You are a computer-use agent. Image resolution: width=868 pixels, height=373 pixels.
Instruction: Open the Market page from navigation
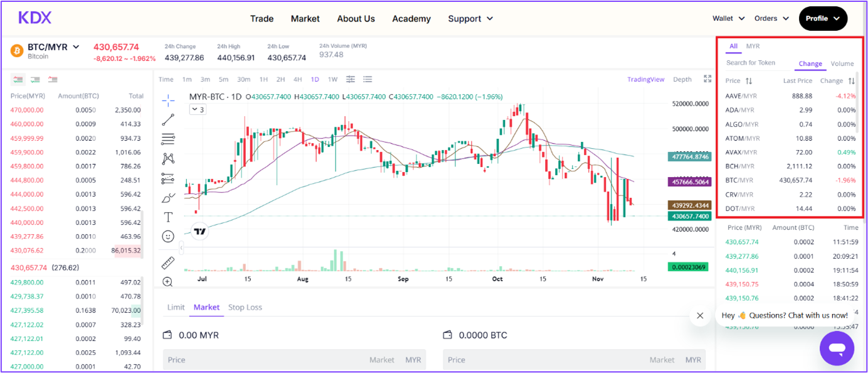click(x=305, y=19)
